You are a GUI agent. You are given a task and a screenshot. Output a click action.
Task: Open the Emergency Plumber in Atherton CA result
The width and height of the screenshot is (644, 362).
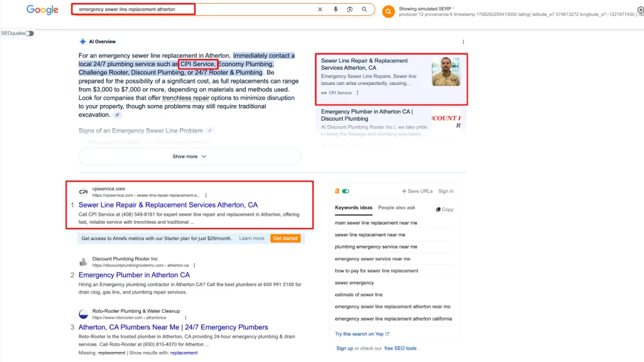(x=134, y=275)
